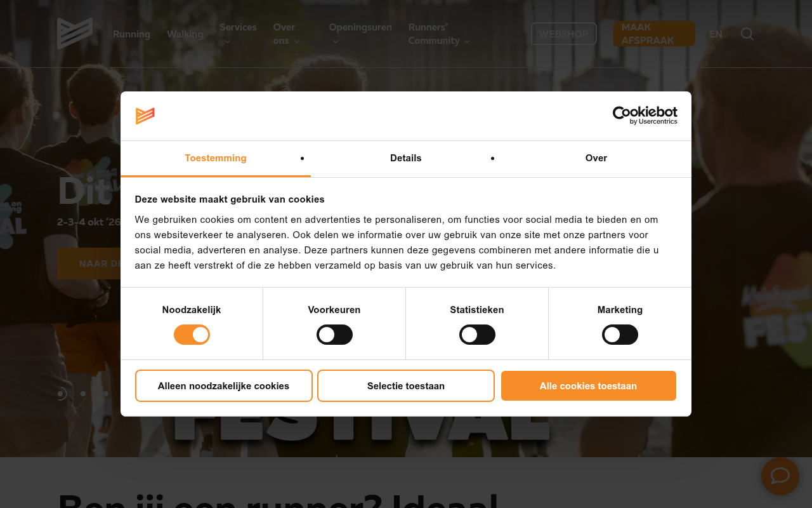Viewport: 812px width, 508px height.
Task: Switch to the Toestemming tab
Action: (x=216, y=158)
